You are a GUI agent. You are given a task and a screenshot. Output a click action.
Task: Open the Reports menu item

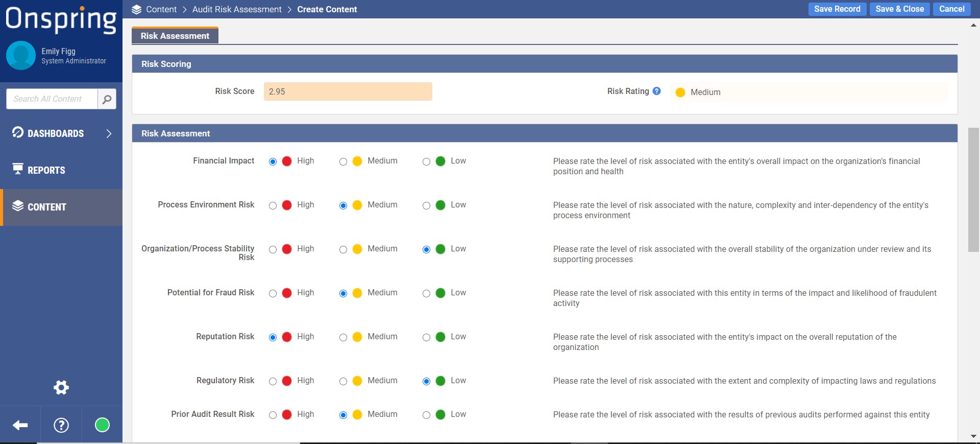pos(46,171)
